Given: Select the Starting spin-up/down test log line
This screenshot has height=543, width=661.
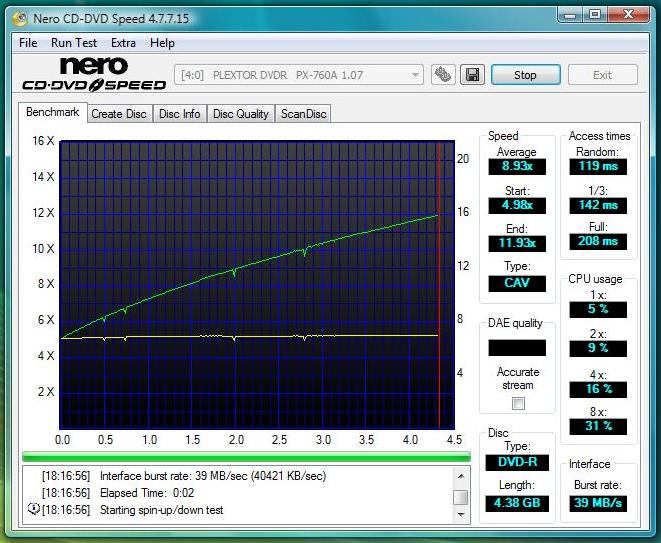Looking at the screenshot, I should coord(132,510).
